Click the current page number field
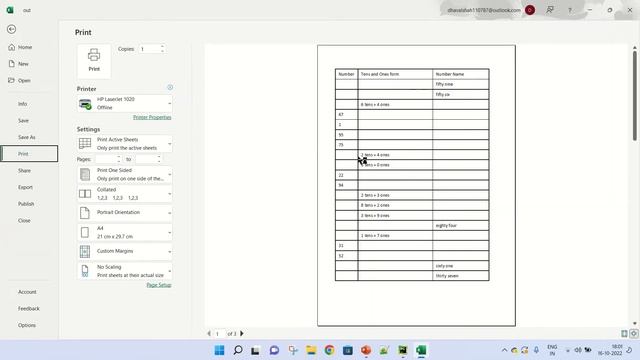 pyautogui.click(x=220, y=334)
